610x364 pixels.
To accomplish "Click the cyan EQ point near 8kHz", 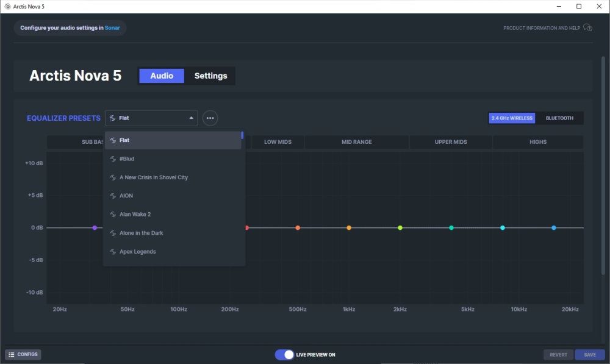I will click(503, 227).
